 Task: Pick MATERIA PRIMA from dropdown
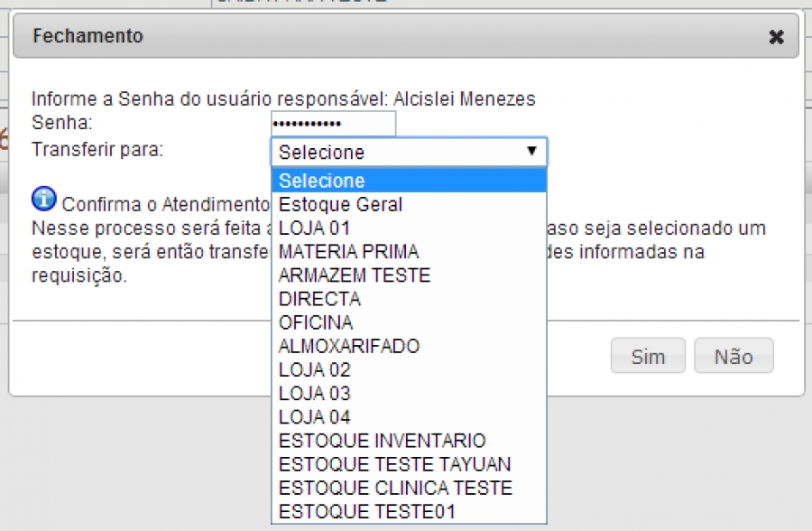click(409, 252)
